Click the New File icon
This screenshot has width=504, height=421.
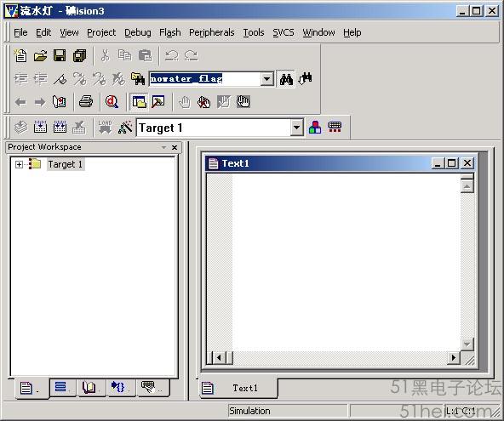coord(20,55)
